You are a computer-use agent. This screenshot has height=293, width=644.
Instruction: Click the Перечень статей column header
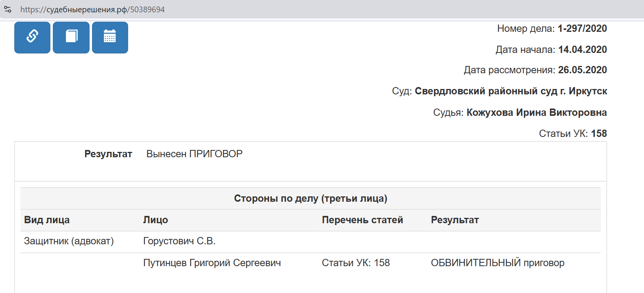pos(362,220)
